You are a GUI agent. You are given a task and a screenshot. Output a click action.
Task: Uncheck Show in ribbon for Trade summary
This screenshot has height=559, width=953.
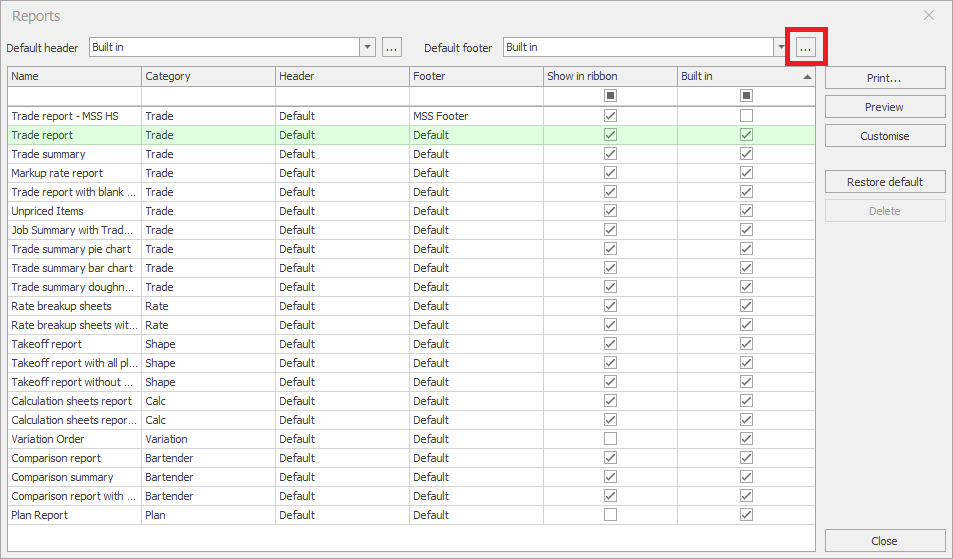pos(610,154)
